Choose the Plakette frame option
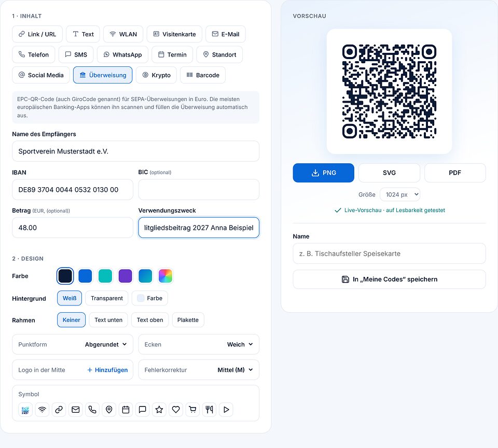498x448 pixels. [x=188, y=320]
